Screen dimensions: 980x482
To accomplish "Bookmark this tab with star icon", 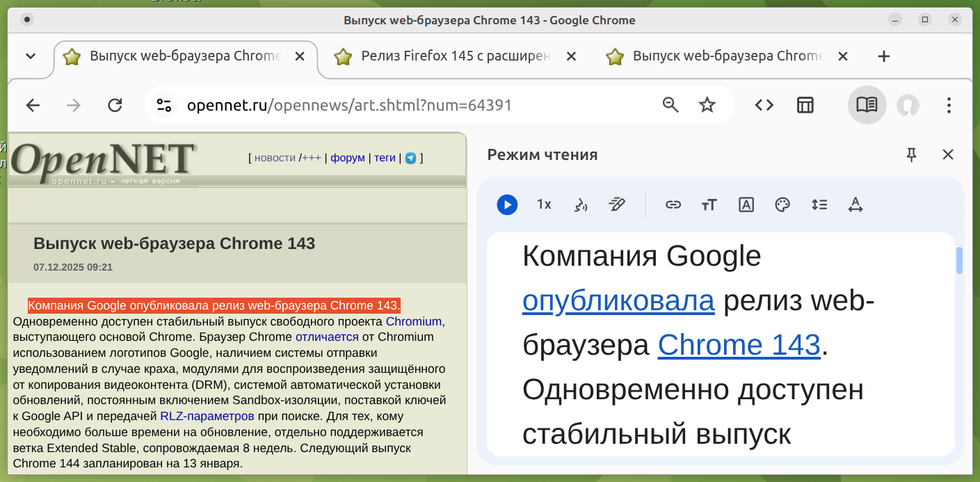I will click(x=707, y=105).
